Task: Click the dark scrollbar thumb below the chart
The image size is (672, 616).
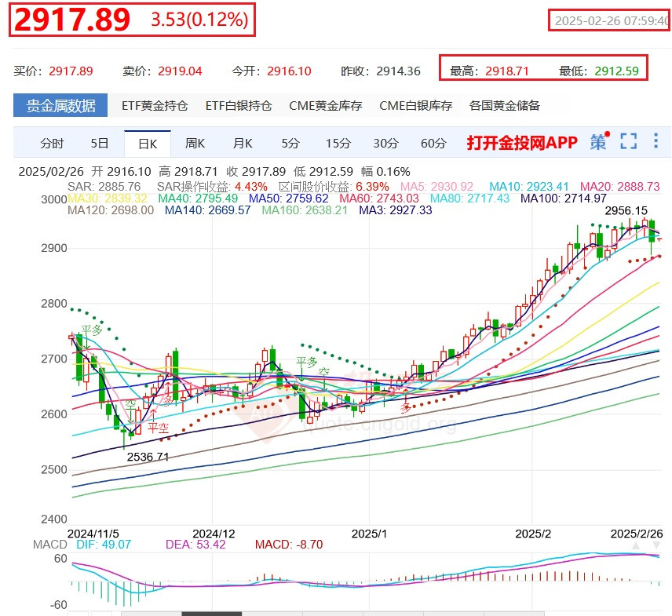Action: click(212, 614)
